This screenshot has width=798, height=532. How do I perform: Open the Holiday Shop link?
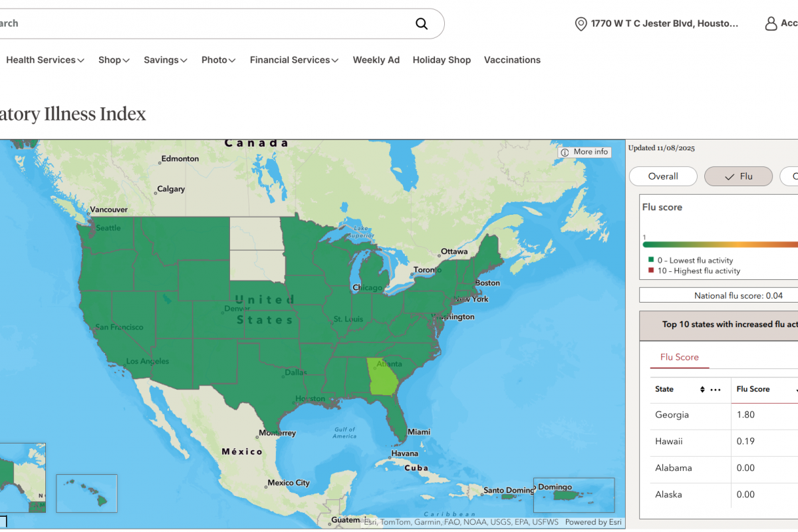[442, 60]
